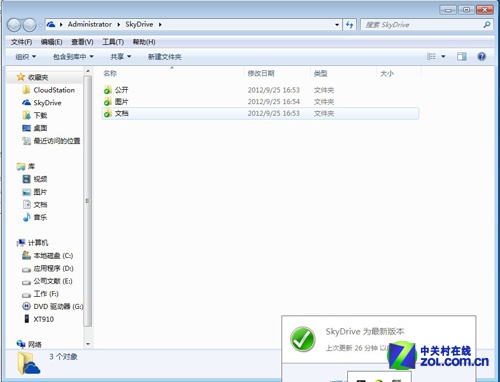The height and width of the screenshot is (382, 500).
Task: Toggle the preview pane icon
Action: click(x=462, y=56)
